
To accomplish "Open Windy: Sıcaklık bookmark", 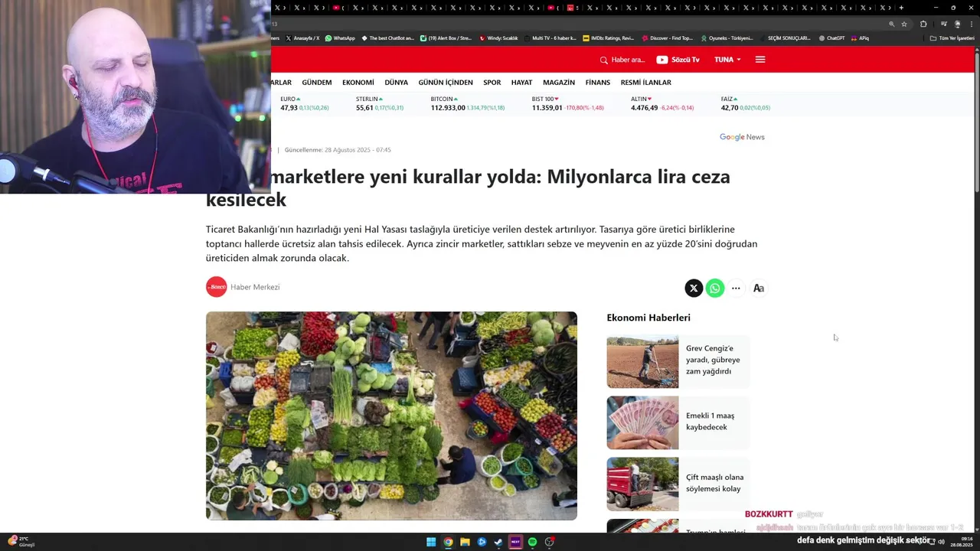I will pos(498,38).
